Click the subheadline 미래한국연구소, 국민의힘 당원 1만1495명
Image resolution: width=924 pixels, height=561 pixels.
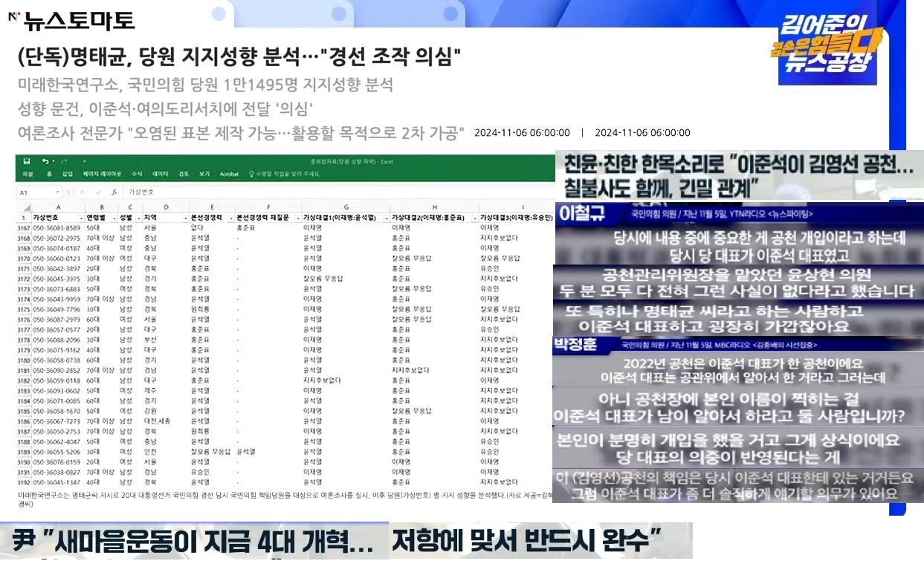tap(205, 84)
